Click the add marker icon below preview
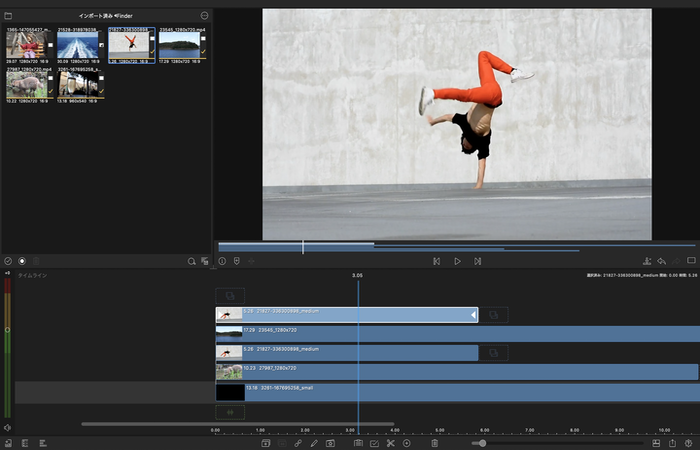 (x=237, y=261)
